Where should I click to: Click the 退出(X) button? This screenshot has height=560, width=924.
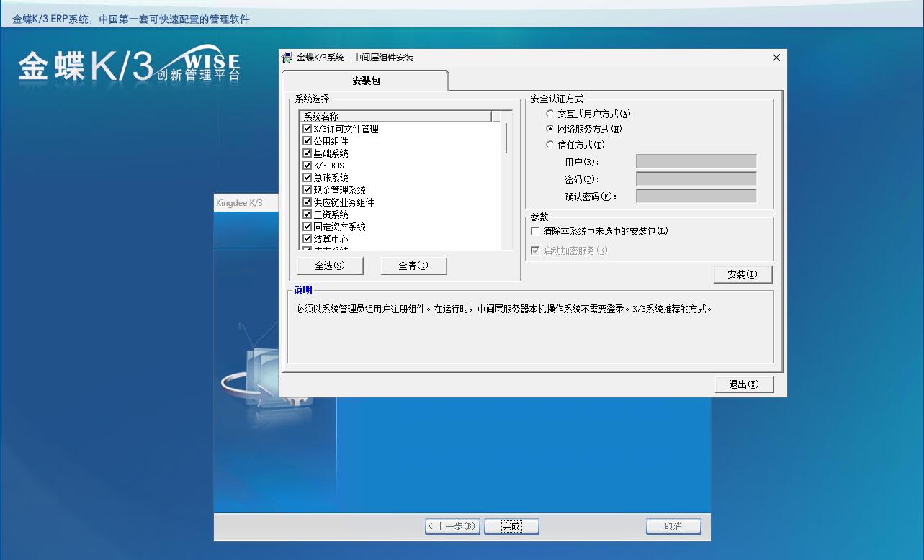tap(744, 384)
